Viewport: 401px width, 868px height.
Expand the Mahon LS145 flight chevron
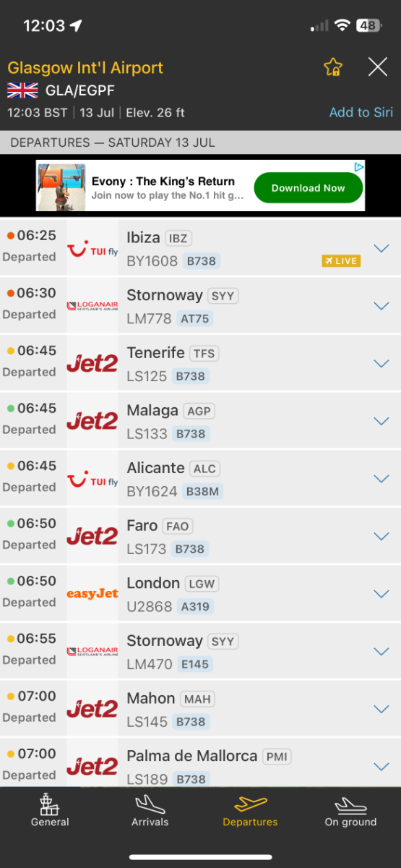[x=381, y=709]
